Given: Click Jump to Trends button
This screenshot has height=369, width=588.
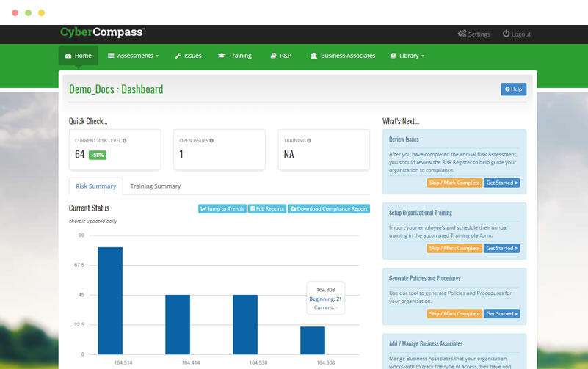Looking at the screenshot, I should coord(222,209).
